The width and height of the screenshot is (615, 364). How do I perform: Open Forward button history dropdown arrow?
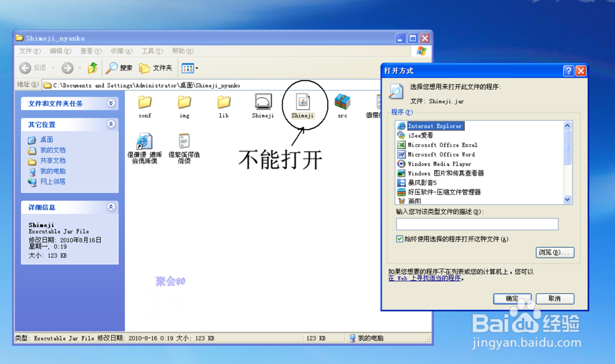click(79, 68)
